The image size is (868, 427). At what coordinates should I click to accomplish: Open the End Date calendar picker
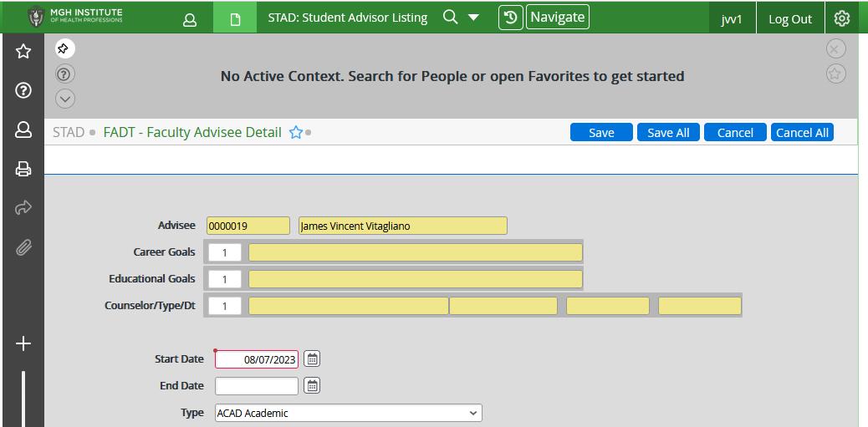(312, 386)
